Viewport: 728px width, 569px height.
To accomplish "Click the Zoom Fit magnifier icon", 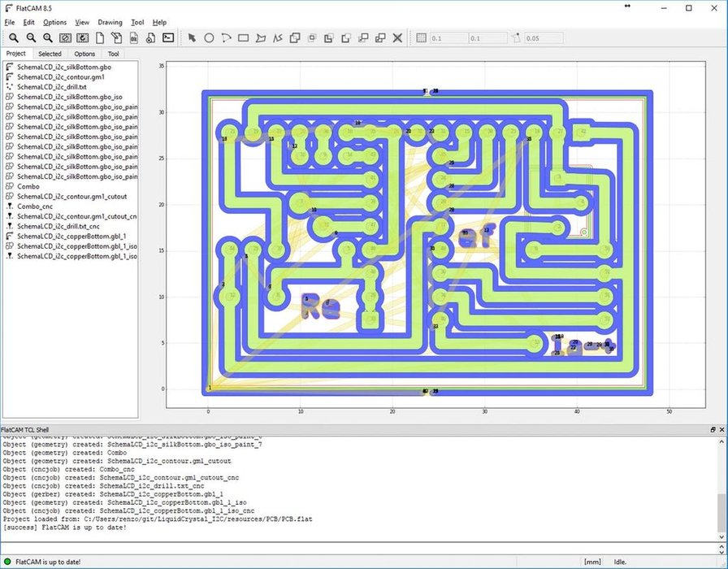I will pos(14,38).
